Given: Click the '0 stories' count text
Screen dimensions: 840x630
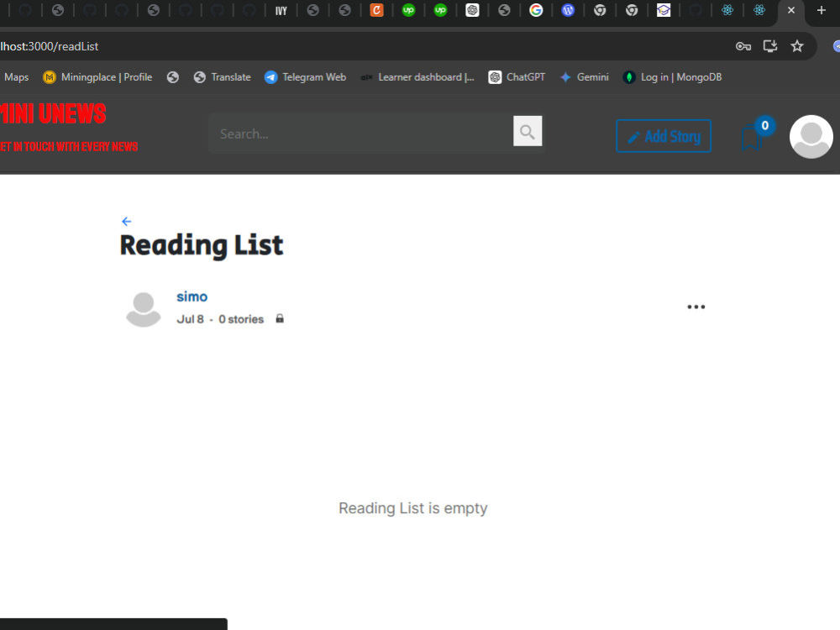Looking at the screenshot, I should pyautogui.click(x=241, y=319).
